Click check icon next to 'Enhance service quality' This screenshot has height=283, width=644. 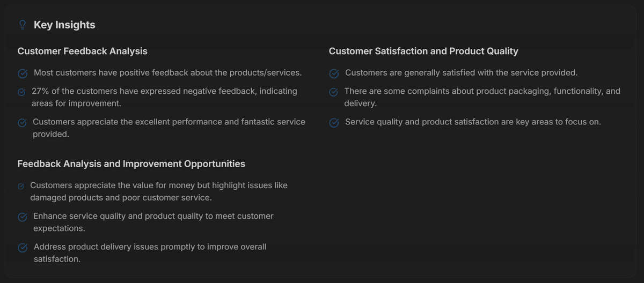pos(23,217)
